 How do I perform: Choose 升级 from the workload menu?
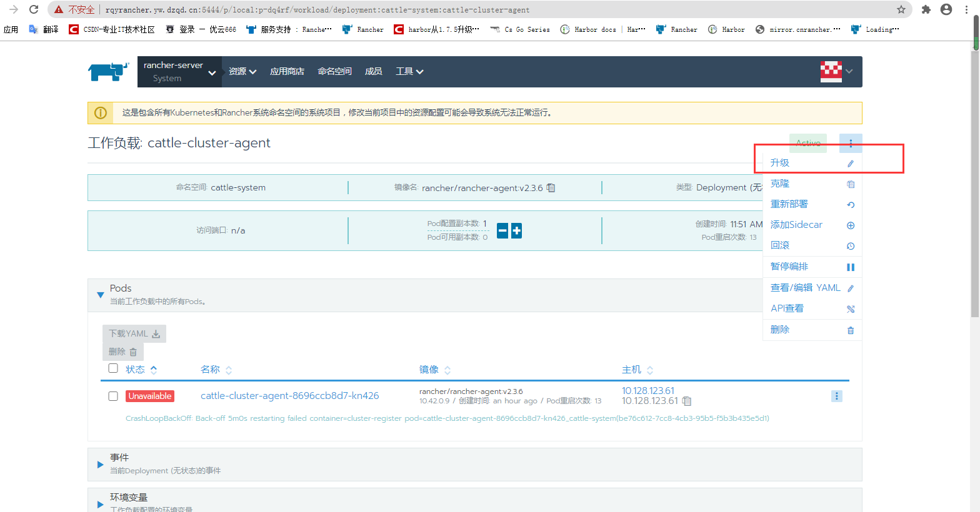[812, 163]
